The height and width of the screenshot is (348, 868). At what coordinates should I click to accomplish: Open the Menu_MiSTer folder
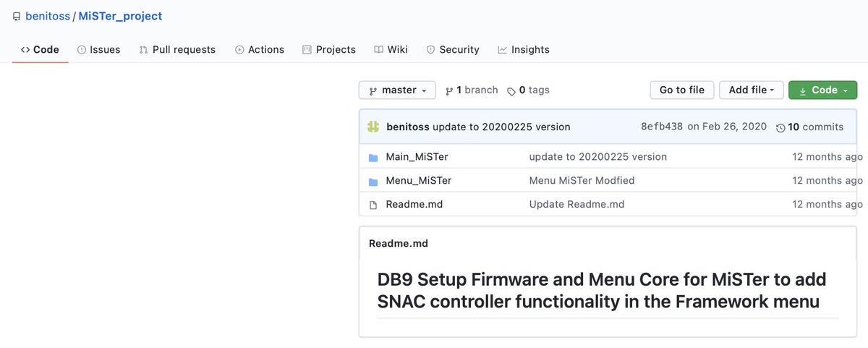coord(419,181)
